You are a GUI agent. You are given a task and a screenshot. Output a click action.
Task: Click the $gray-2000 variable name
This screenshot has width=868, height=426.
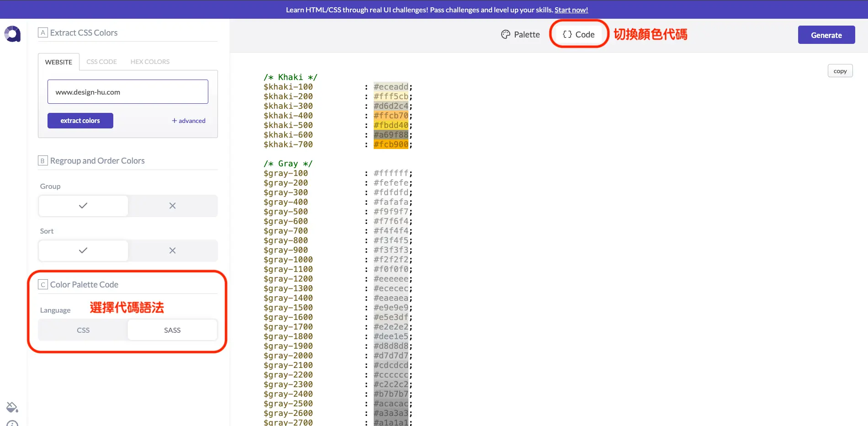(x=288, y=356)
